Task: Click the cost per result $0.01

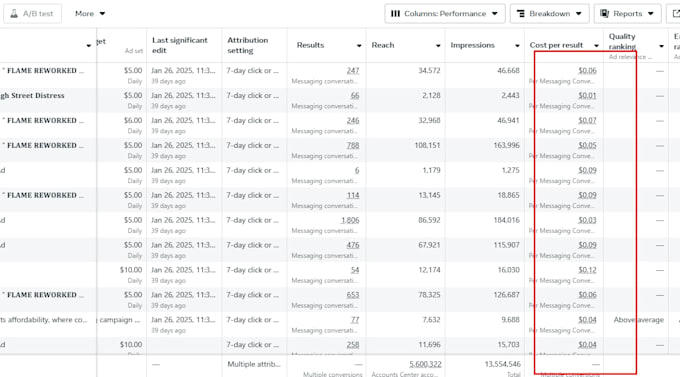Action: (x=587, y=95)
